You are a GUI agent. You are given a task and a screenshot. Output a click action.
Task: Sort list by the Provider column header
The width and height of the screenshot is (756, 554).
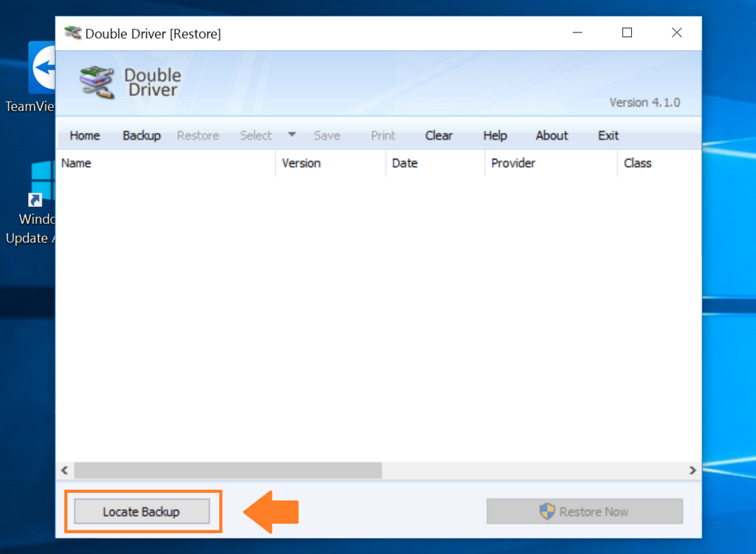[x=551, y=163]
